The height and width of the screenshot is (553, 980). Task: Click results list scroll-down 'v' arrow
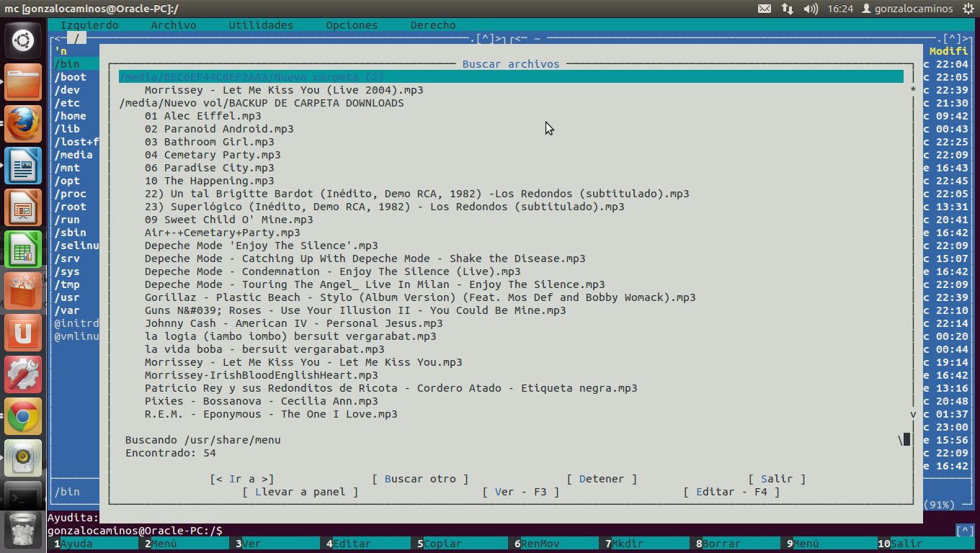pyautogui.click(x=913, y=414)
